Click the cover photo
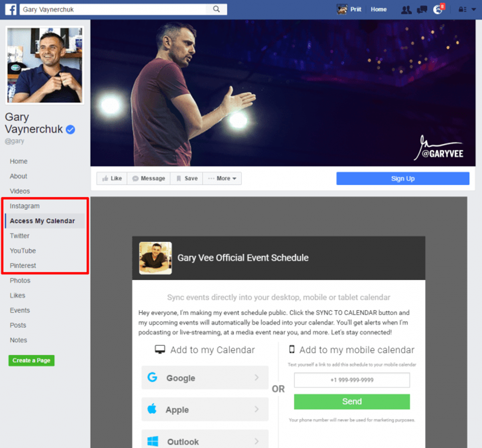 pyautogui.click(x=283, y=93)
